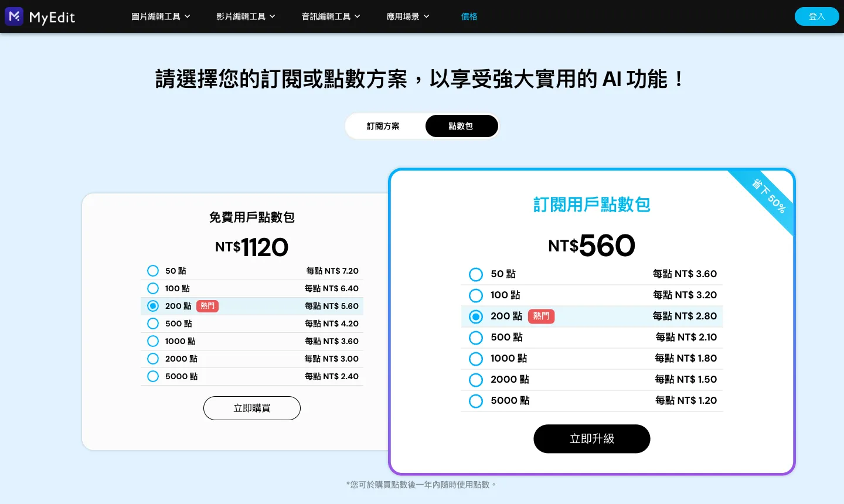Pick 500 點 in the subscriber pack
Screen dimensions: 844x504
[x=476, y=338]
